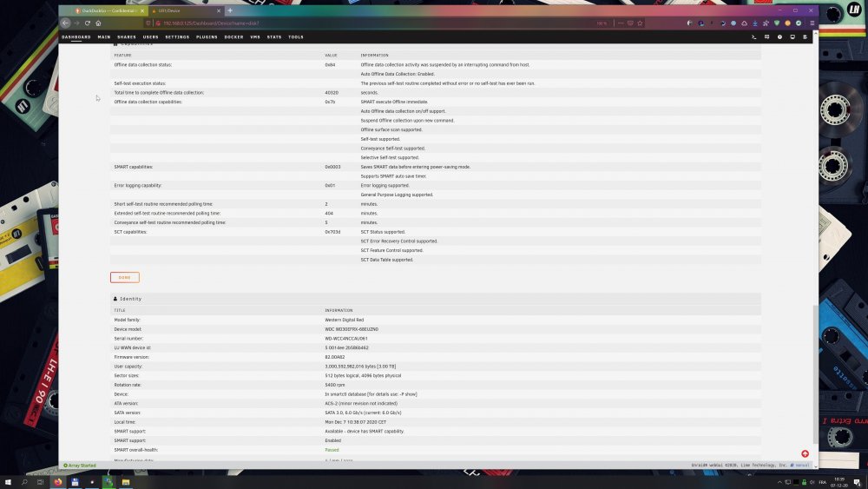Open the TOOLS menu
This screenshot has height=489, width=868.
coord(296,37)
